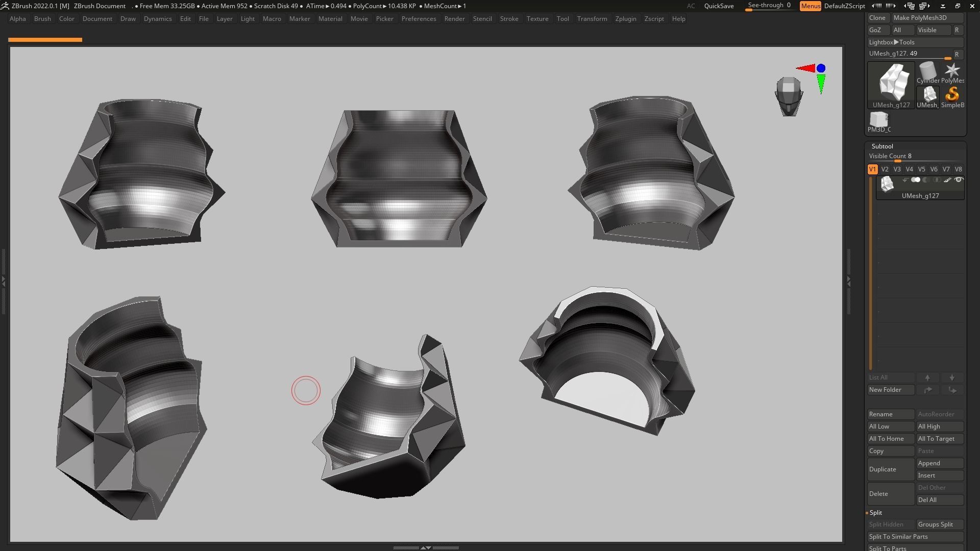The height and width of the screenshot is (551, 980).
Task: Click the Groups Split button
Action: [x=940, y=524]
